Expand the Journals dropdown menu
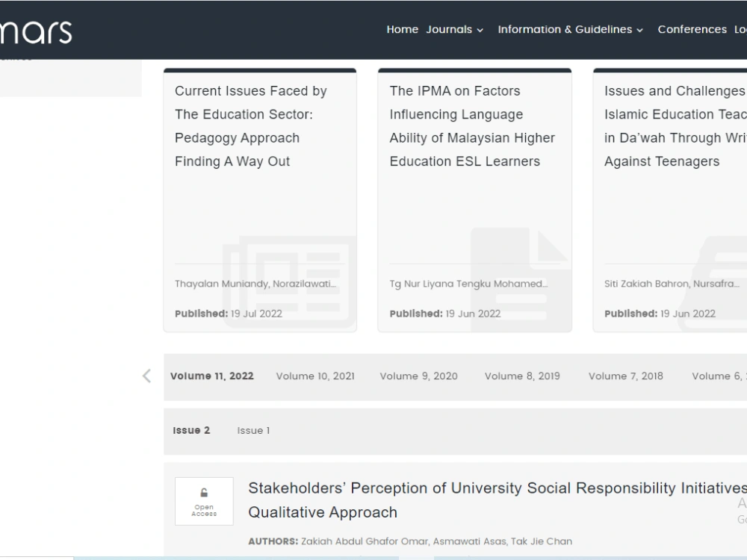747x560 pixels. 454,30
